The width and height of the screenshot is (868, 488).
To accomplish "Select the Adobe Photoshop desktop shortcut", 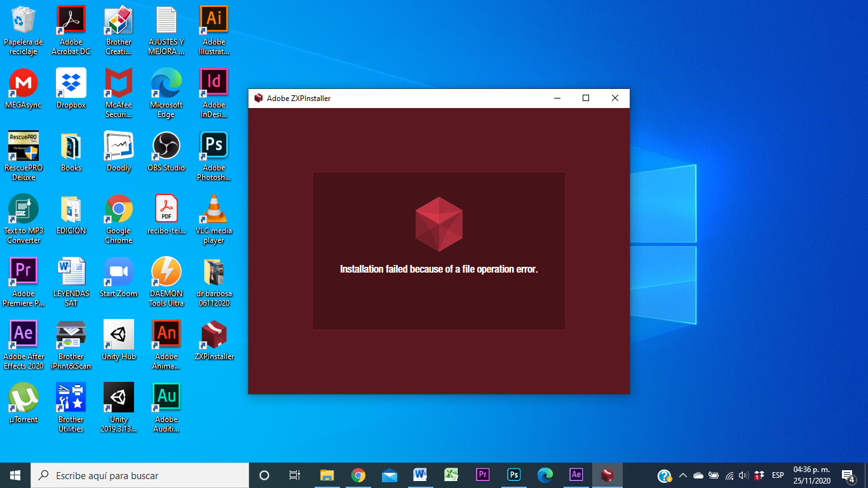I will pos(214,156).
